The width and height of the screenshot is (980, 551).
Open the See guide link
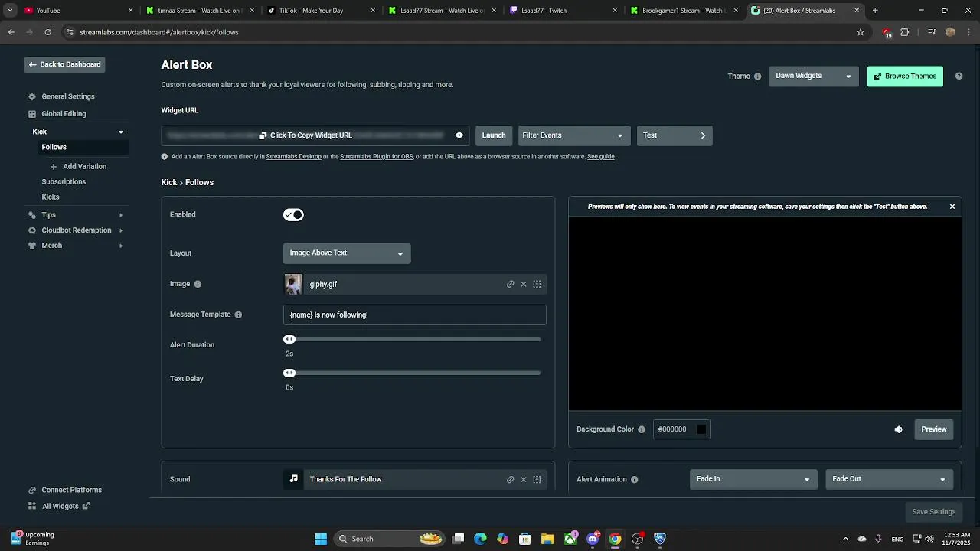point(601,157)
